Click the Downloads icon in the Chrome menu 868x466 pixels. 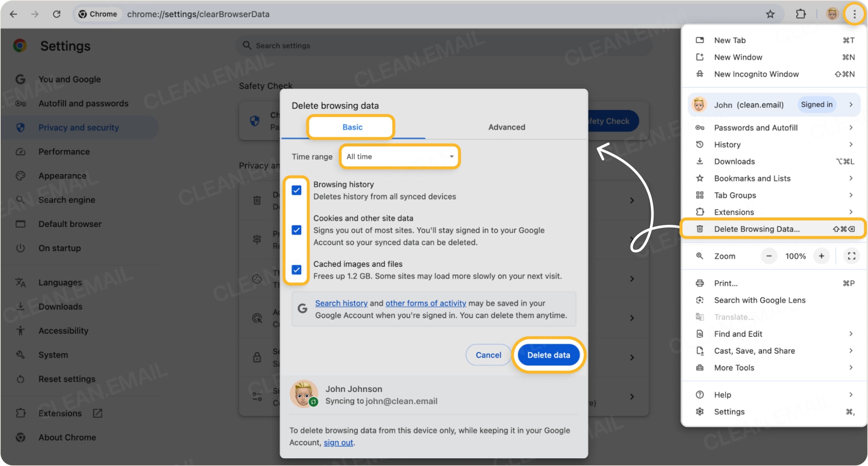point(700,161)
